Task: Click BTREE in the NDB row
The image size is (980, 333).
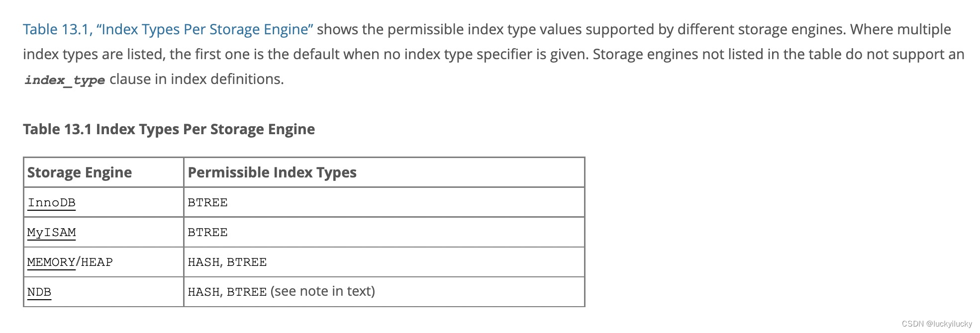Action: (247, 292)
